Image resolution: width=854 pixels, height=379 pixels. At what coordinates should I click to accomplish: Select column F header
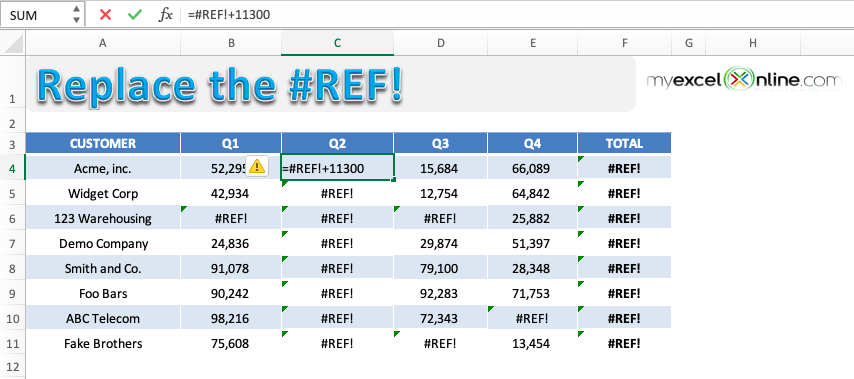[x=624, y=43]
